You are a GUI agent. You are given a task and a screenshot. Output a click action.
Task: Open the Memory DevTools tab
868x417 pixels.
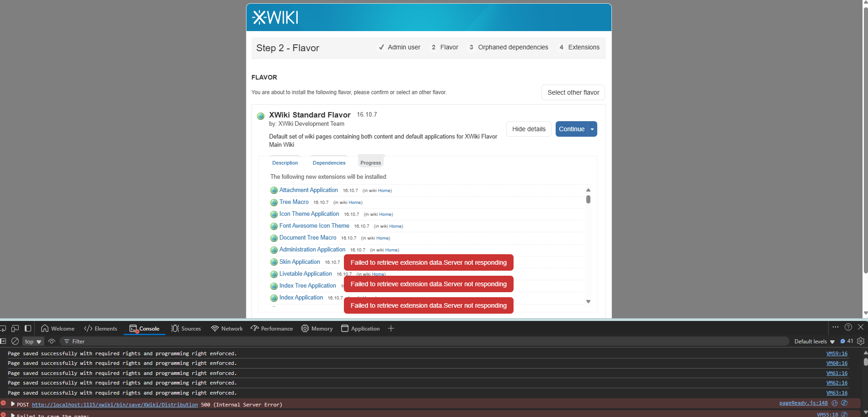(x=317, y=328)
